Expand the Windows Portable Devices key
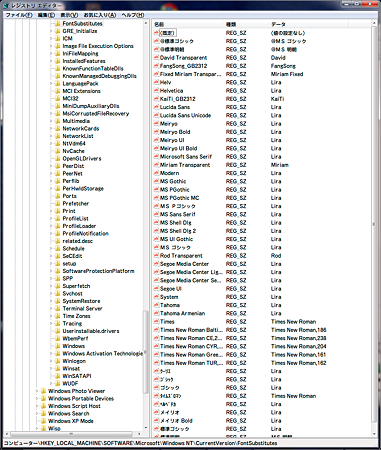The image size is (381, 450). [x=37, y=399]
